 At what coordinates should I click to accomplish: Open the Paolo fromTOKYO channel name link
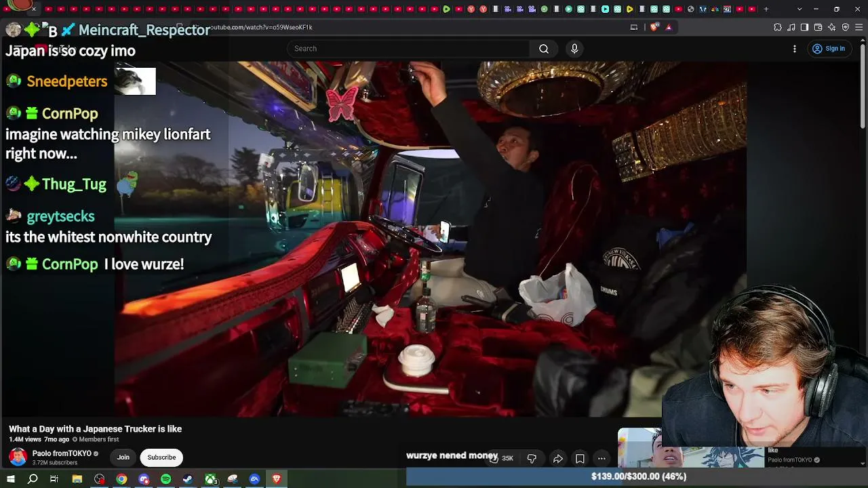(62, 453)
